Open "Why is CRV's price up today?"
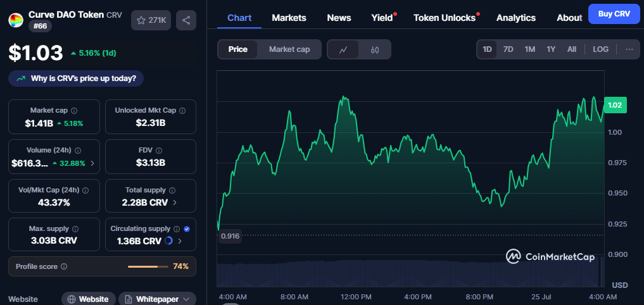644x305 pixels. point(76,78)
